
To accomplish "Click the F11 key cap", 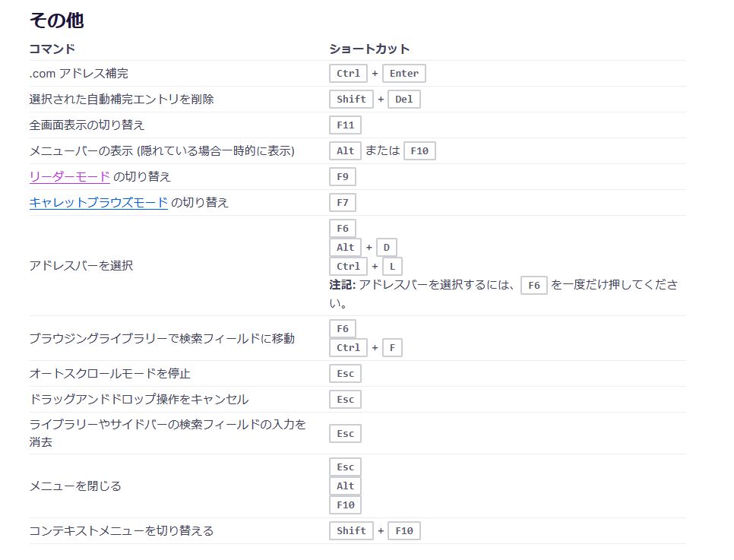I will 346,125.
